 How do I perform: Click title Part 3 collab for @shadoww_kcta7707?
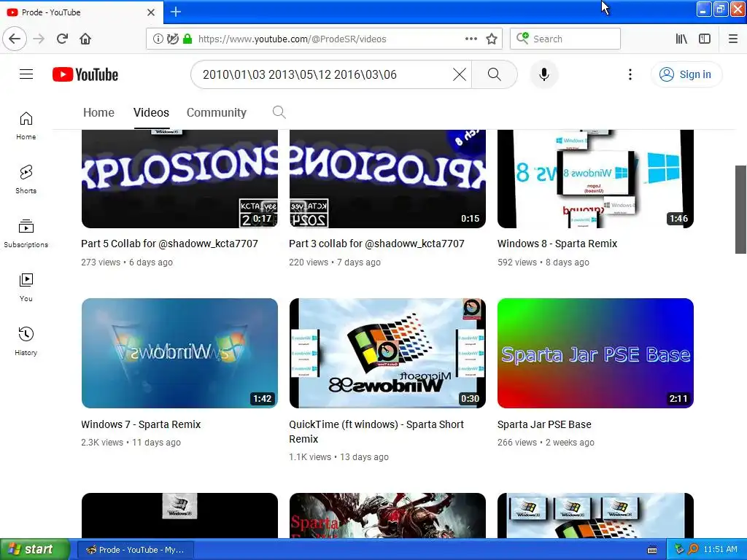[x=376, y=244]
